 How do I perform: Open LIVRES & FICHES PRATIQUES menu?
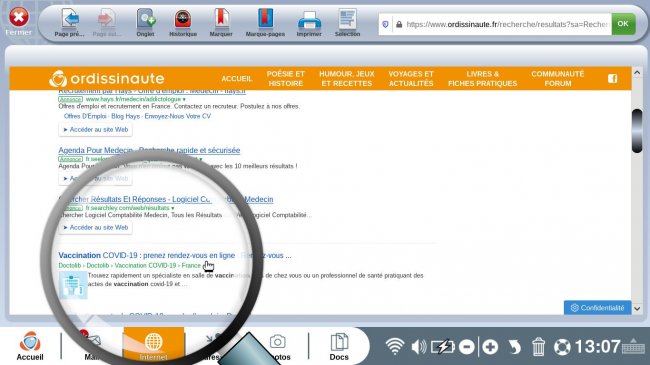[x=483, y=78]
